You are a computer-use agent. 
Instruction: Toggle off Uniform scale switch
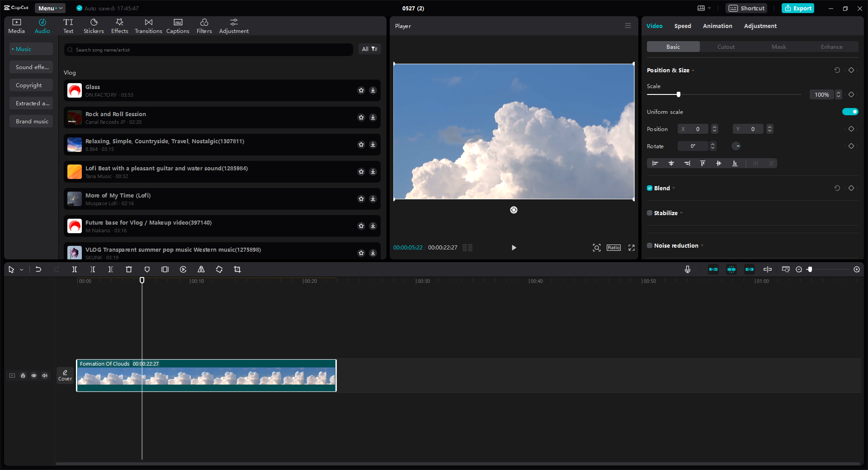tap(850, 112)
